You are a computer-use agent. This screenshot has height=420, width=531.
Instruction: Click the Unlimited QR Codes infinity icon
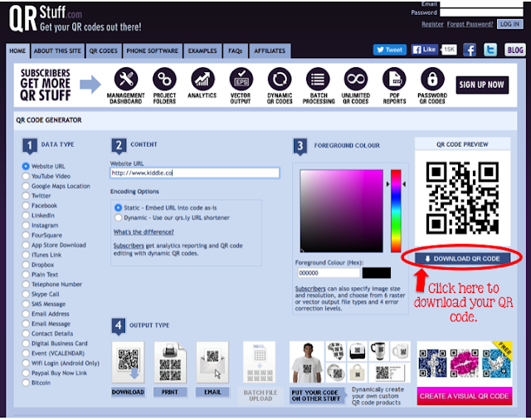tap(356, 79)
